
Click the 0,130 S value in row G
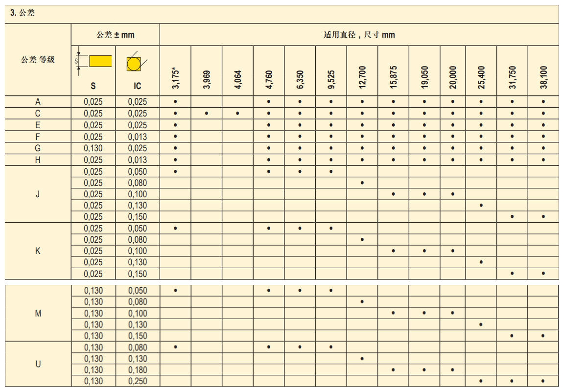pyautogui.click(x=93, y=148)
